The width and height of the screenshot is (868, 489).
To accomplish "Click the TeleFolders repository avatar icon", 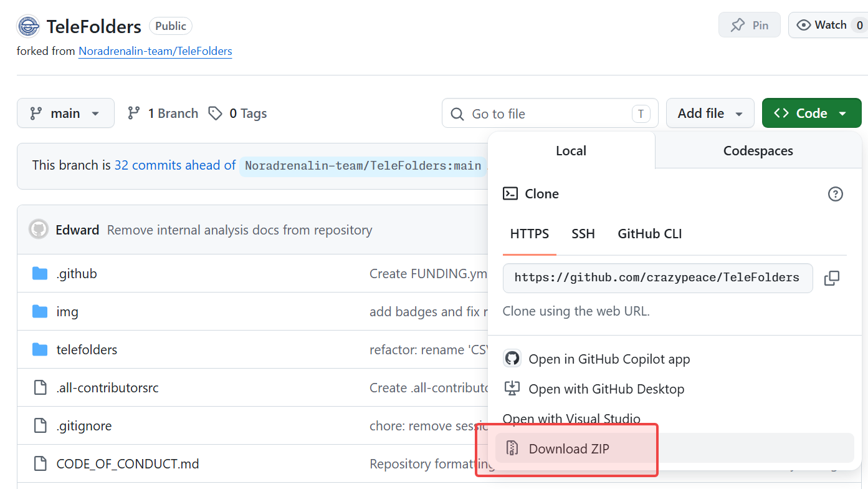I will (x=28, y=26).
